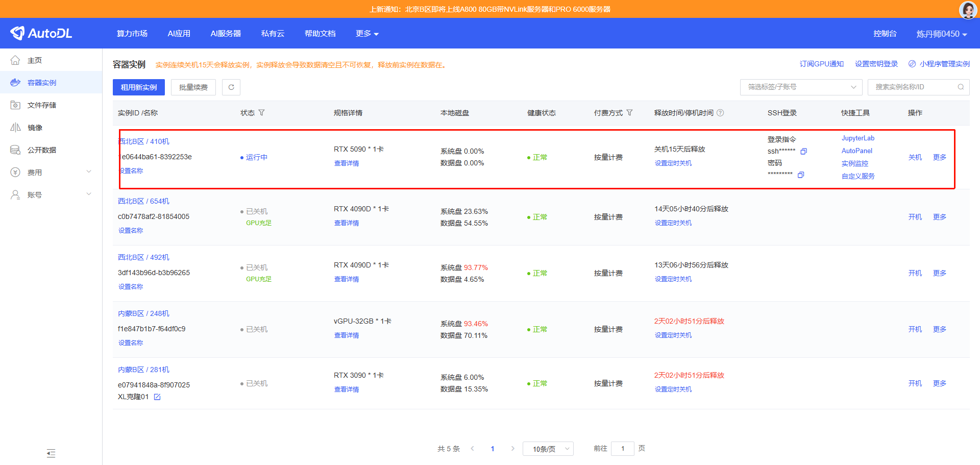
Task: Collapse the sidebar with bottom icon
Action: pos(51,453)
